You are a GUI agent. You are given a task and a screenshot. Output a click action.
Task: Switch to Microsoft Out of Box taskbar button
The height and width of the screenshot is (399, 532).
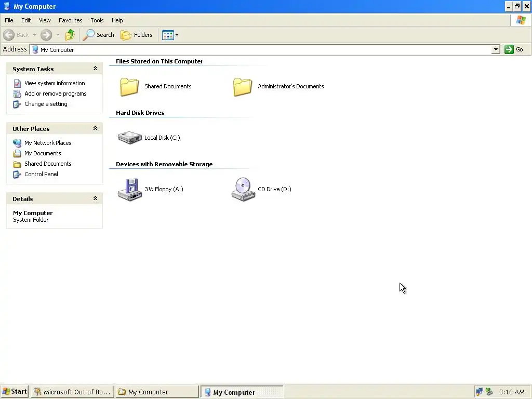coord(73,392)
